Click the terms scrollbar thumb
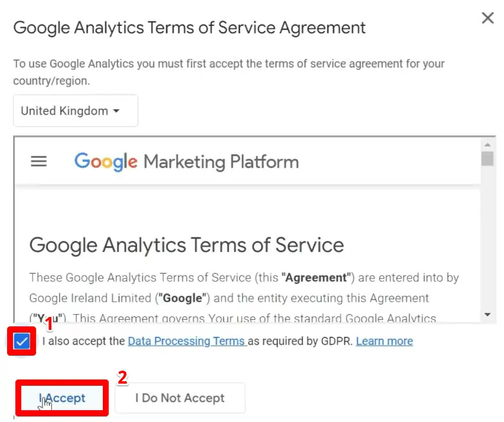Image resolution: width=504 pixels, height=422 pixels. (x=487, y=159)
